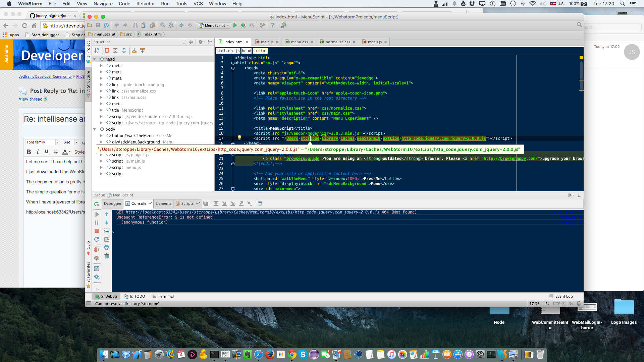The image size is (644, 362).
Task: Toggle Autoscroll to Source in Structure
Action: [x=134, y=51]
